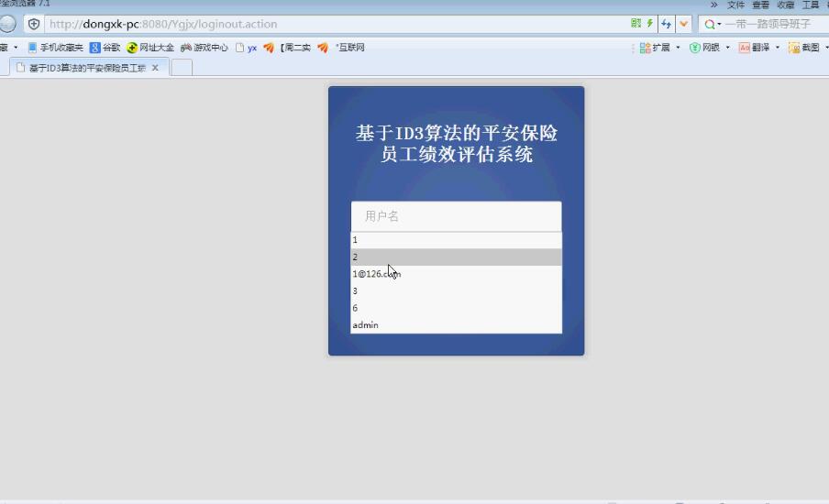Image resolution: width=829 pixels, height=504 pixels.
Task: Click the 扩展 extensions toolbar button
Action: (655, 48)
